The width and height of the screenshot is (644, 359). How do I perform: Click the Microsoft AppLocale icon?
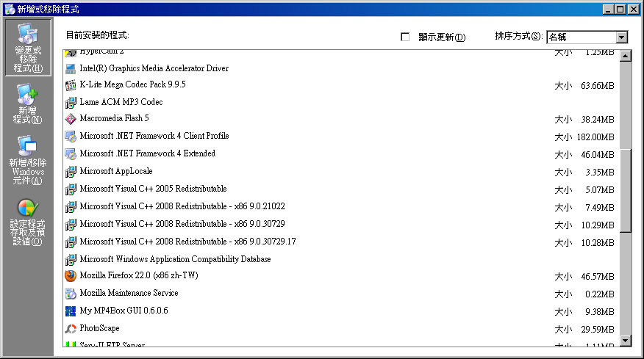tap(71, 172)
